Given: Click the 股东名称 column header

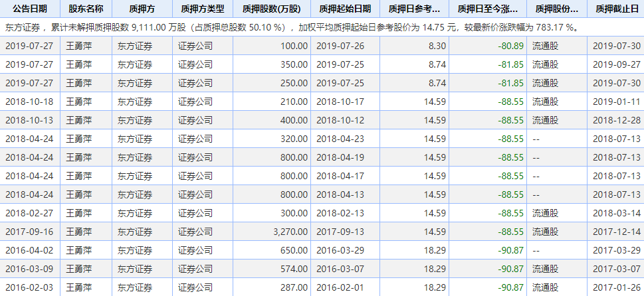Looking at the screenshot, I should coord(86,9).
